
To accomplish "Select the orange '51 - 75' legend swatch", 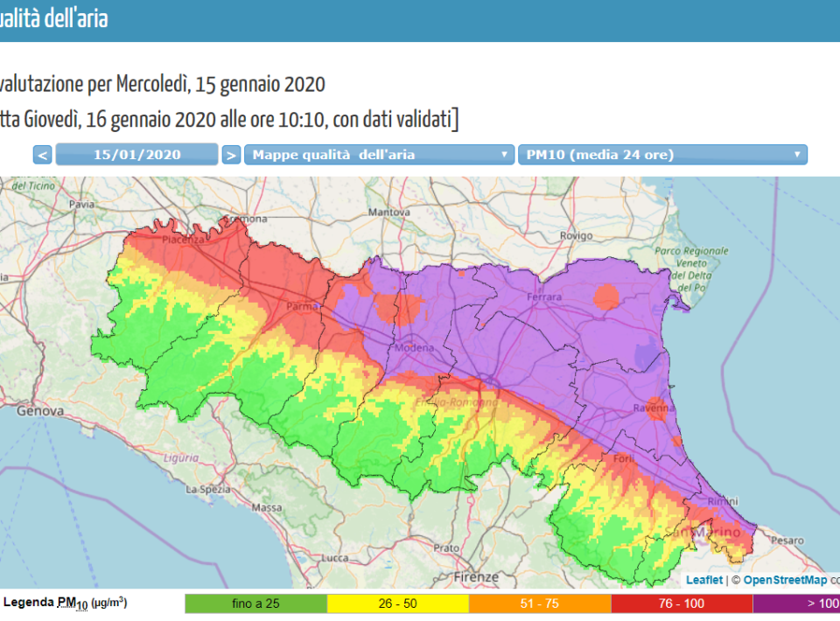I will pyautogui.click(x=540, y=604).
